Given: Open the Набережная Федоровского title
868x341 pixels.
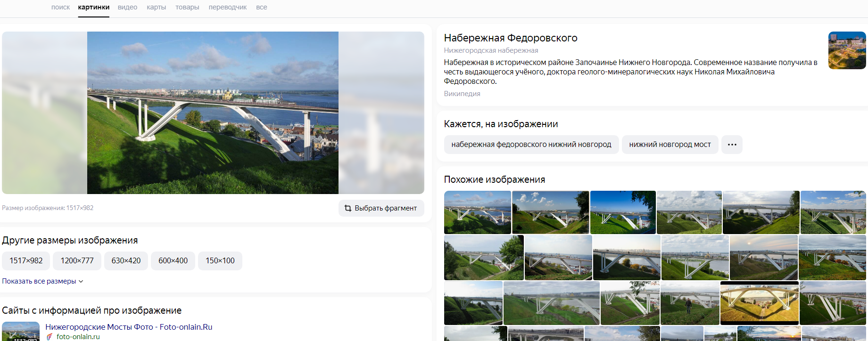Looking at the screenshot, I should point(511,38).
